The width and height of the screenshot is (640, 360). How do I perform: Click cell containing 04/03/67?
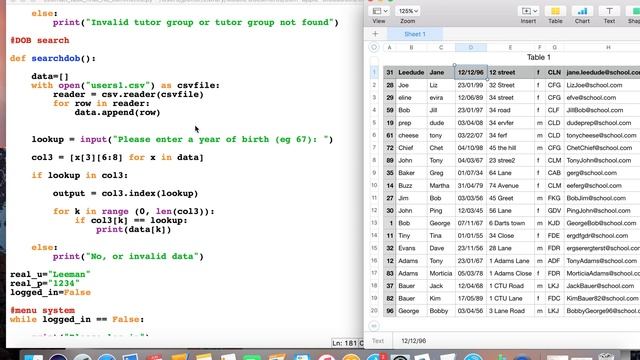pos(471,160)
